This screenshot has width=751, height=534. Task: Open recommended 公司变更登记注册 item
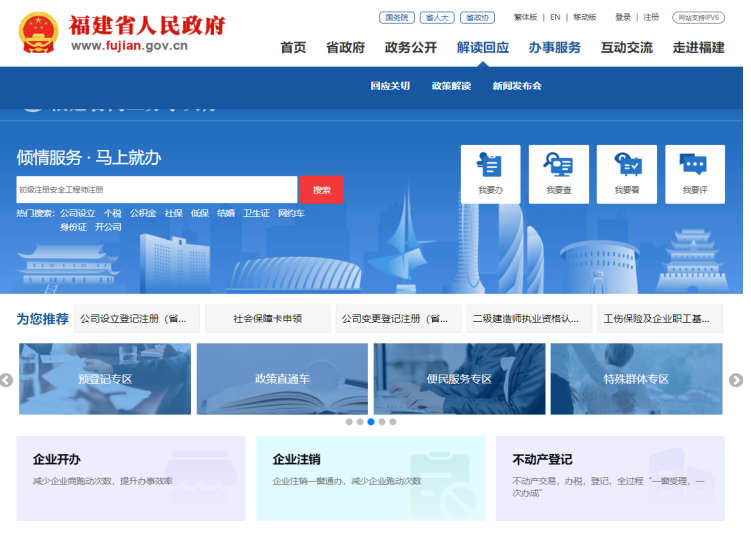[x=398, y=318]
